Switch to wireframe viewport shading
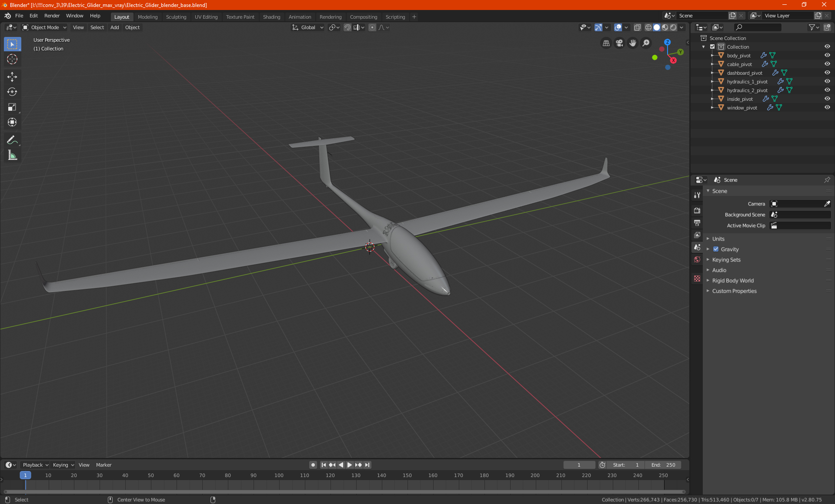 [x=648, y=27]
